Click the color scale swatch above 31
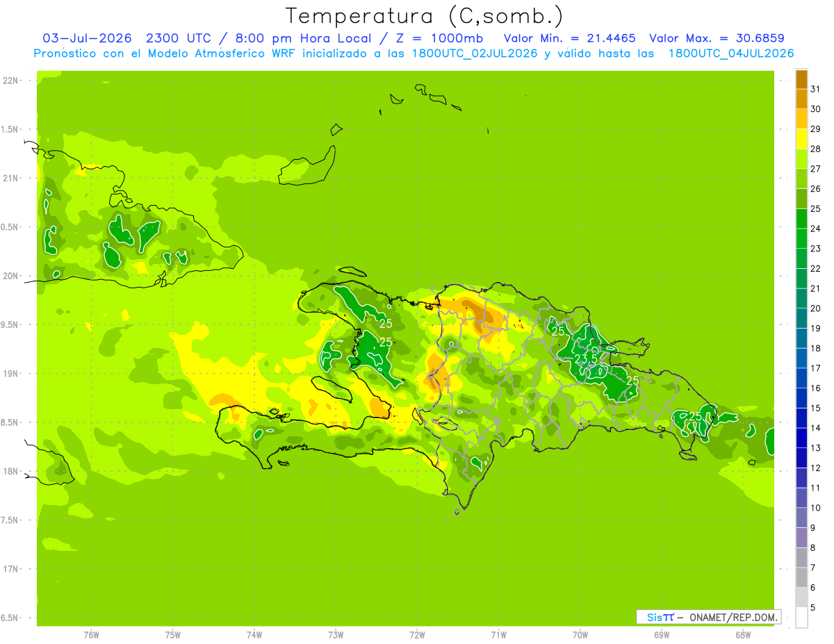 (801, 79)
